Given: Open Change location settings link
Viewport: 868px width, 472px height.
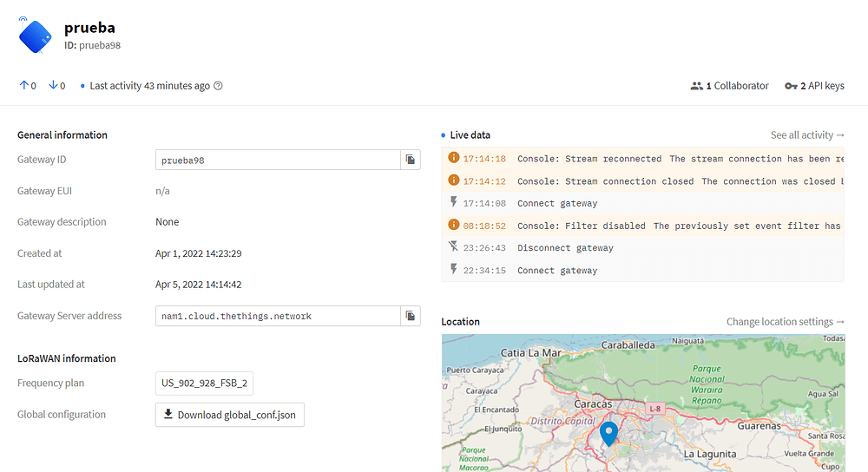Looking at the screenshot, I should [x=785, y=322].
